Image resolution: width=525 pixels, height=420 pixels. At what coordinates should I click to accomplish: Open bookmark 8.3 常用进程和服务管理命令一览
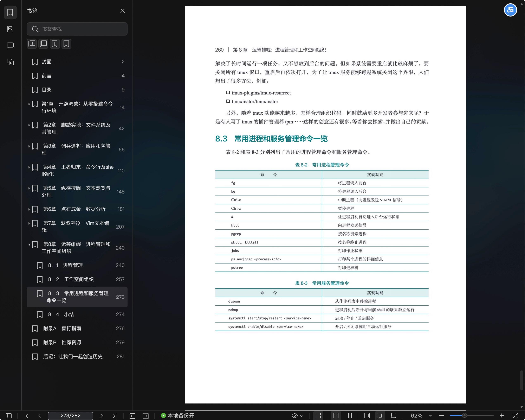coord(77,297)
